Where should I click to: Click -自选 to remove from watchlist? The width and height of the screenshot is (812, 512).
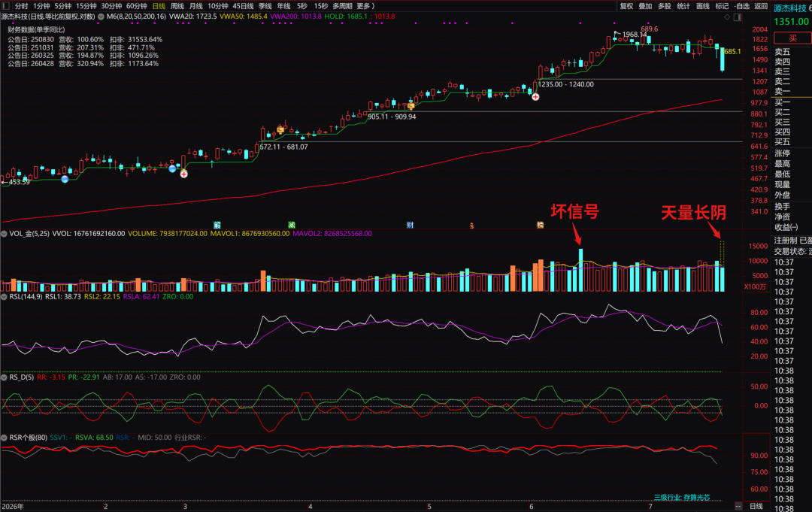point(741,6)
